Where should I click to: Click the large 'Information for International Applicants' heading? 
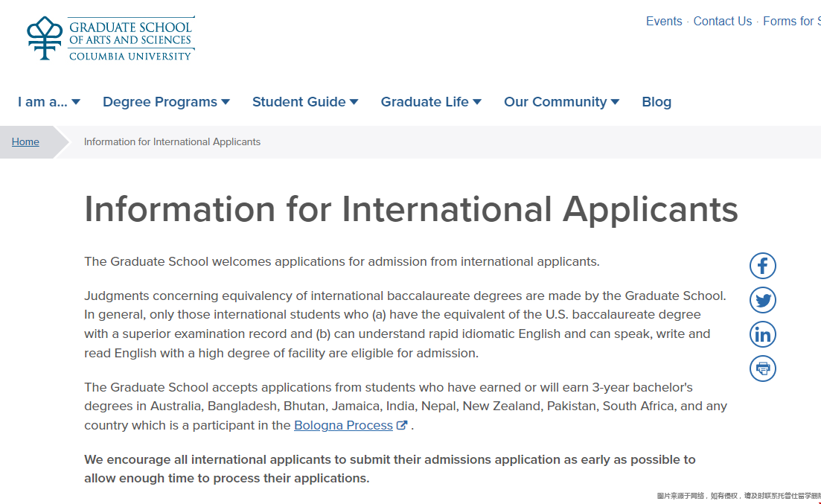click(411, 209)
